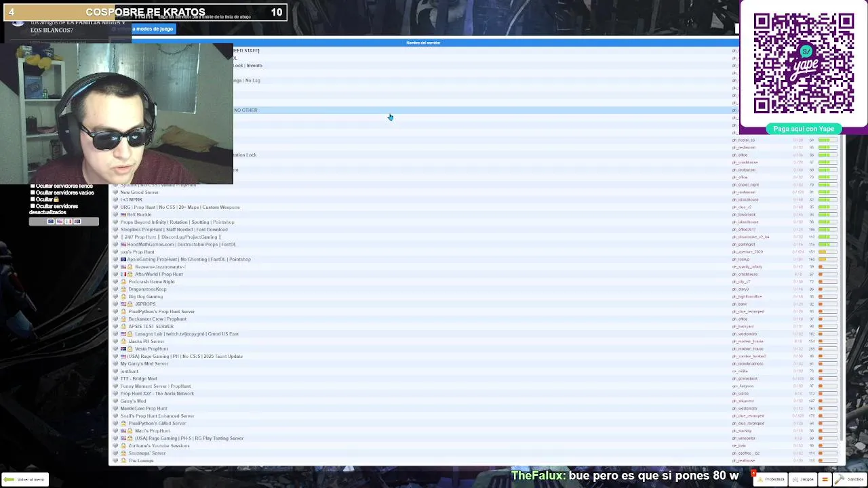Click ping bar of New Gmod Server row
Image resolution: width=868 pixels, height=488 pixels.
click(x=827, y=192)
